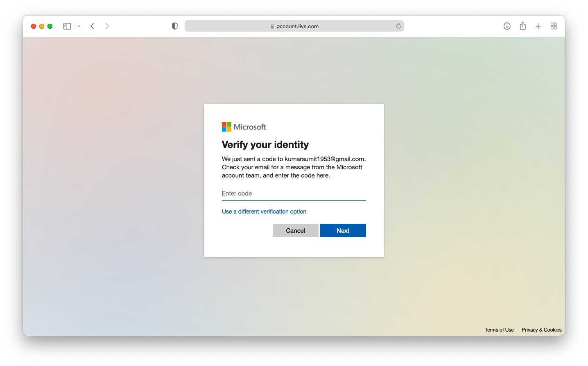Click the Next button

343,230
